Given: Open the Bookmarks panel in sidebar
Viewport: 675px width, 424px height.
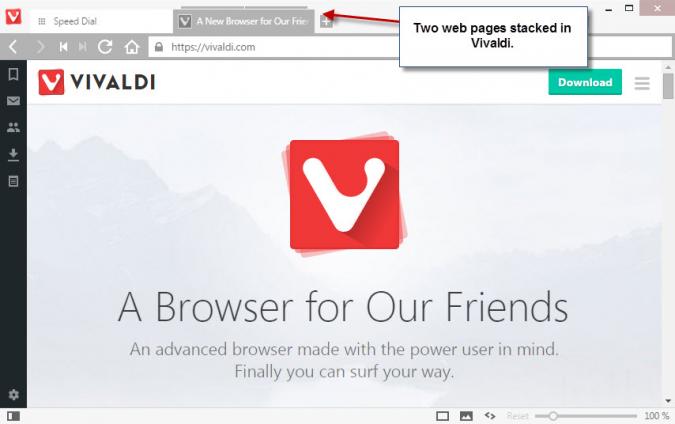Looking at the screenshot, I should tap(13, 74).
